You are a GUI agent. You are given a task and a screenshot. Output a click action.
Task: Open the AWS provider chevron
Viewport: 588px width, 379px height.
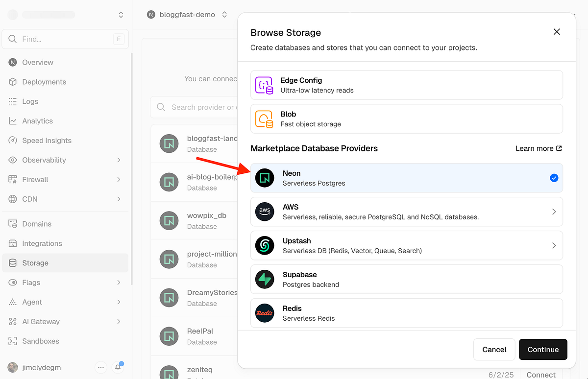[554, 212]
